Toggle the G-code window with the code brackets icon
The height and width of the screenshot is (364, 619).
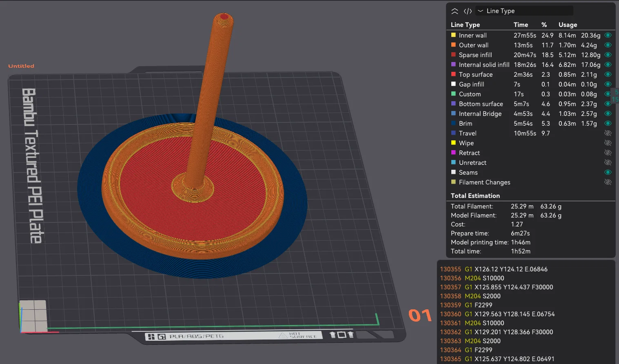(x=468, y=11)
